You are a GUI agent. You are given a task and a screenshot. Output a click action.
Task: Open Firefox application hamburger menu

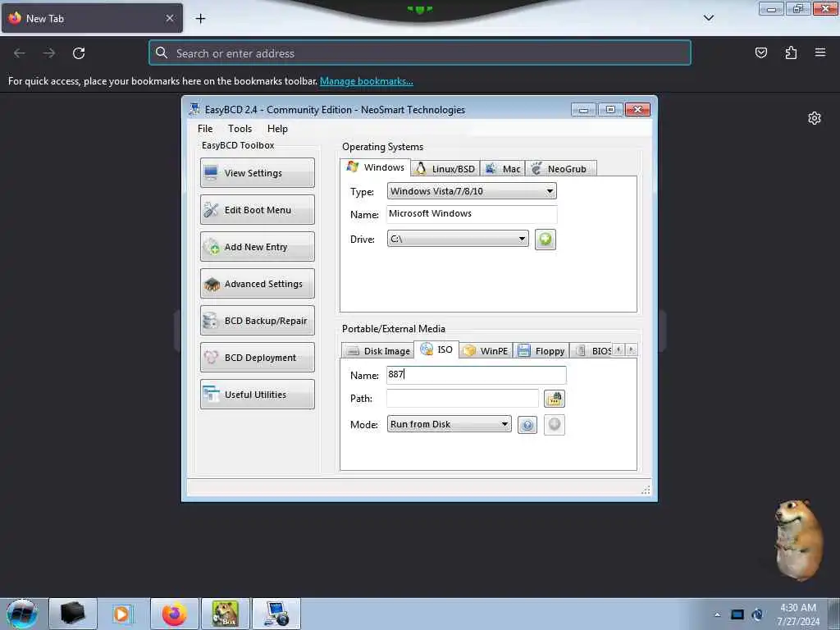820,52
